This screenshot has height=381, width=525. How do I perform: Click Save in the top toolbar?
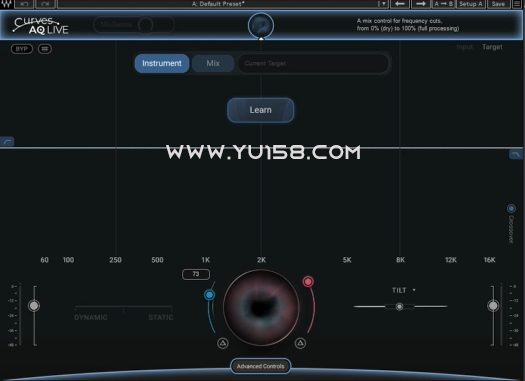(x=498, y=4)
